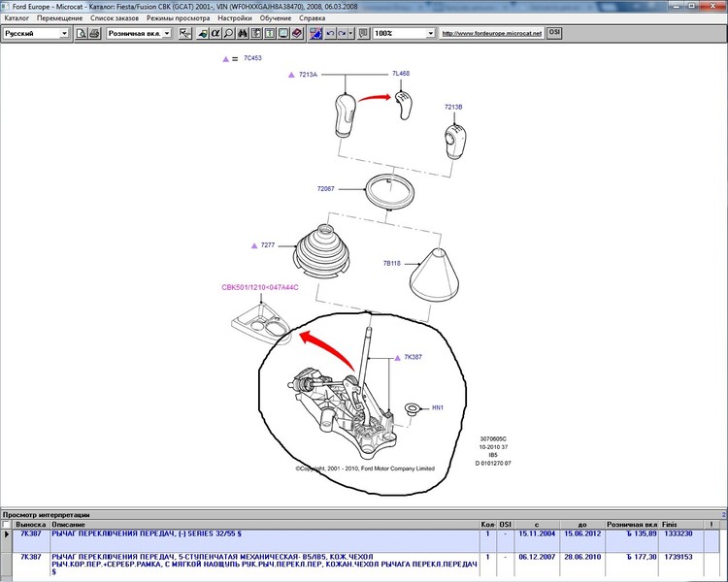Open the 100% zoom dropdown
Image resolution: width=728 pixels, height=582 pixels.
(404, 33)
